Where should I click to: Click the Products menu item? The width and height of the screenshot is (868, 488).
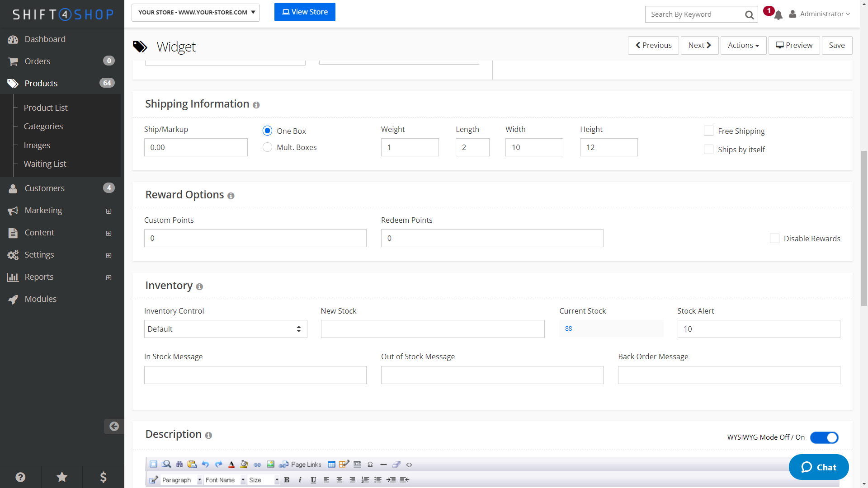[41, 83]
